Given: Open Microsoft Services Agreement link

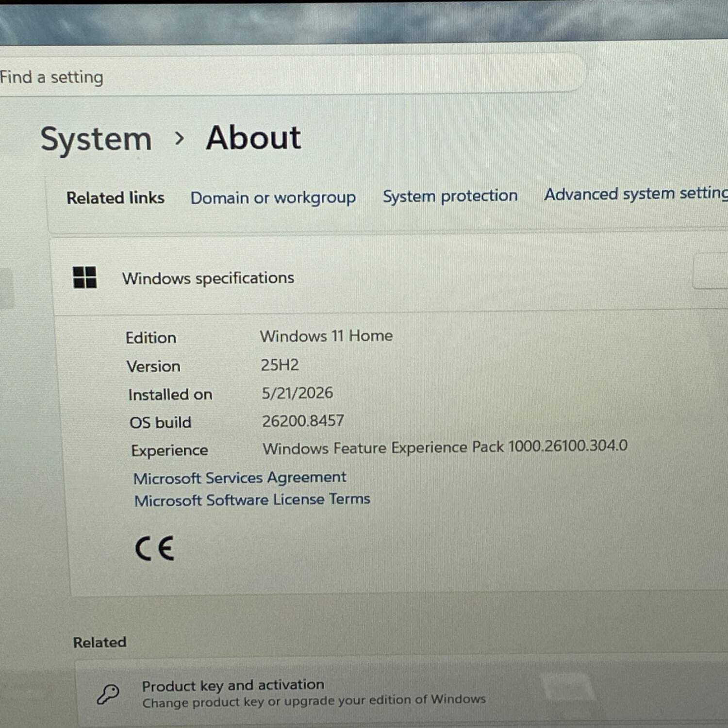Looking at the screenshot, I should pyautogui.click(x=240, y=478).
